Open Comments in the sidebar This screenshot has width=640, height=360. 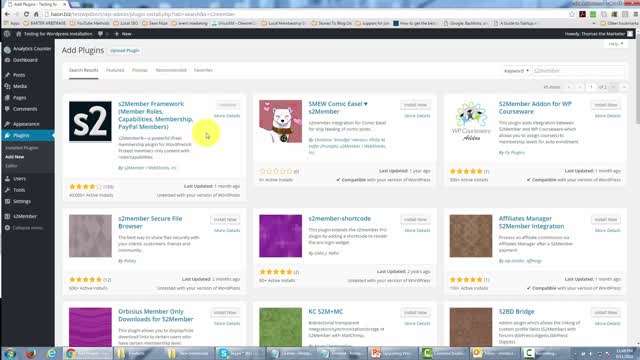tap(24, 109)
